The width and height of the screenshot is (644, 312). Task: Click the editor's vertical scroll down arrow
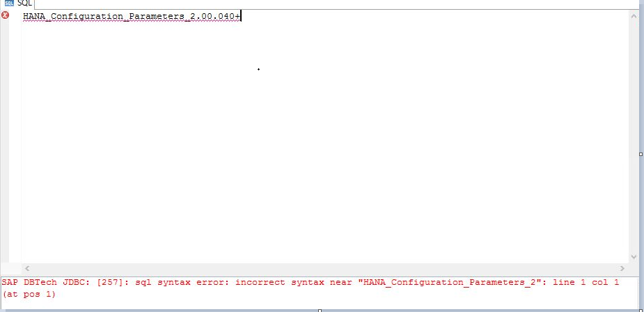tap(634, 257)
